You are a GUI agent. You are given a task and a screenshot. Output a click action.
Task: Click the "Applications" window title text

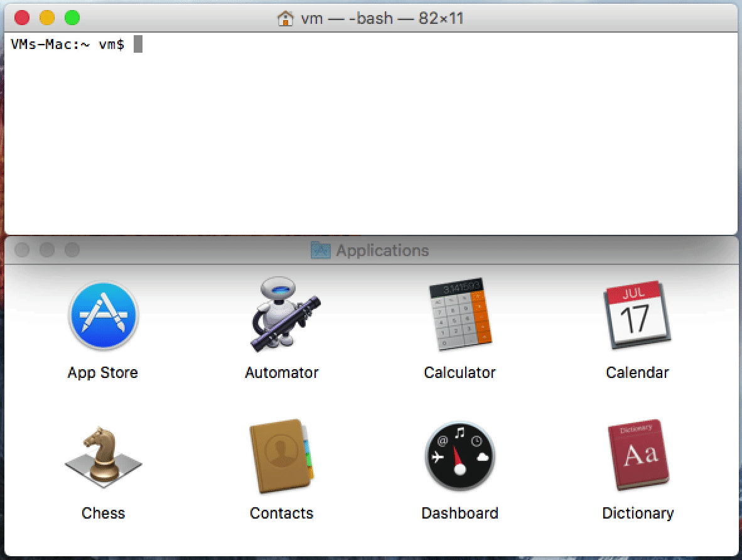(x=382, y=250)
